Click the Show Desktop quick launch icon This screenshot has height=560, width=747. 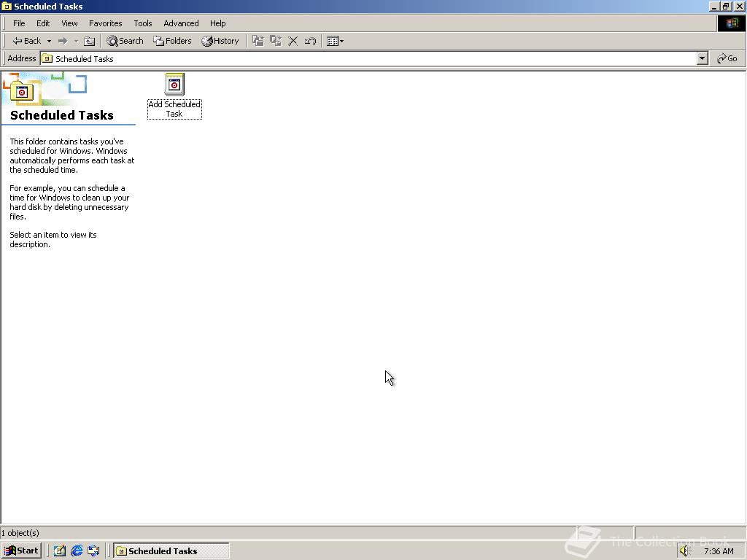60,551
